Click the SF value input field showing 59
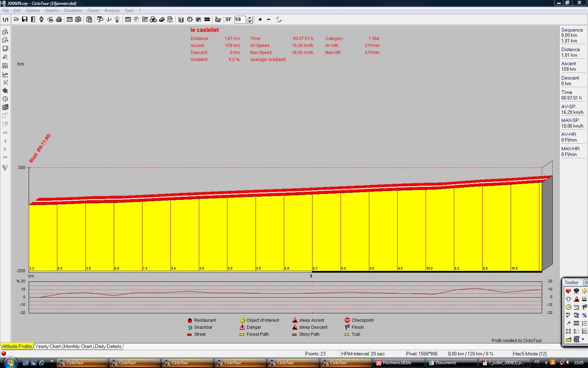This screenshot has height=368, width=588. coord(240,20)
